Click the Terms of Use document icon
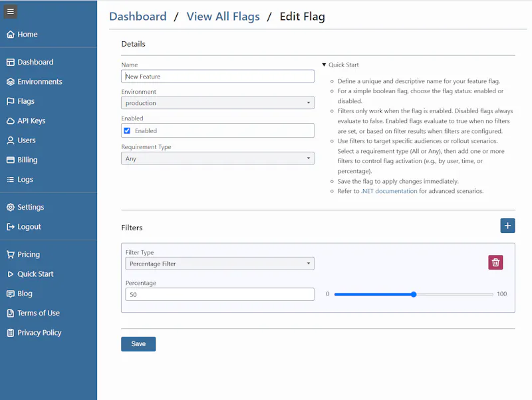The image size is (532, 400). (11, 313)
